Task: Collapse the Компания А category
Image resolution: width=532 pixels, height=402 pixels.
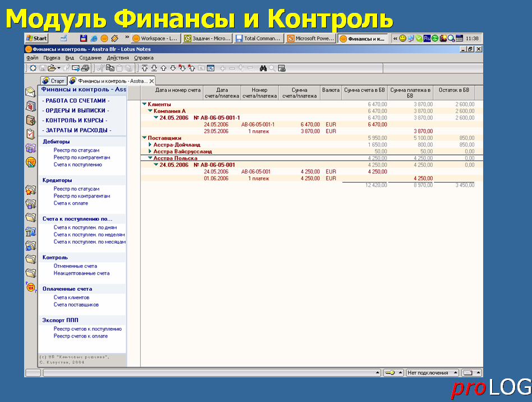Action: 150,111
